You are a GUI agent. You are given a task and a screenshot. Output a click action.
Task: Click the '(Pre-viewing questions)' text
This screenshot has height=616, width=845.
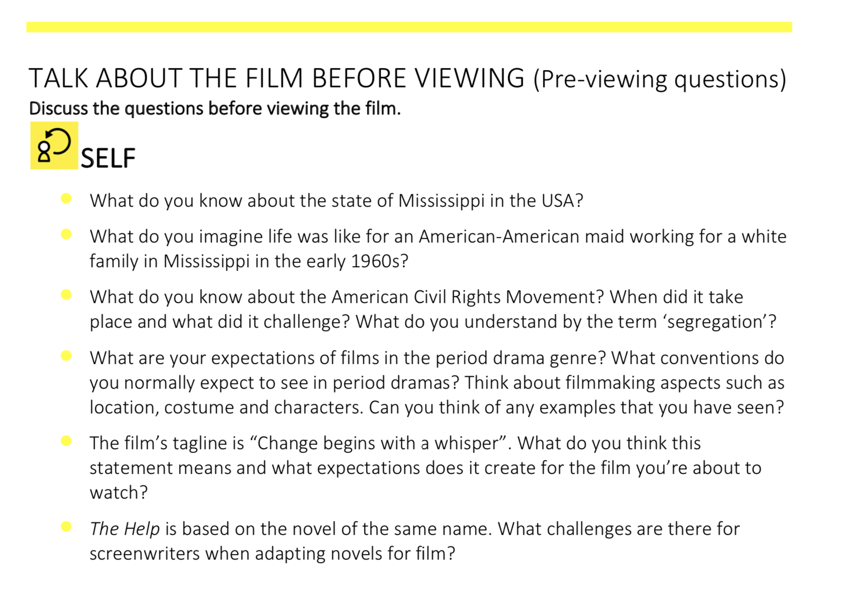(660, 79)
